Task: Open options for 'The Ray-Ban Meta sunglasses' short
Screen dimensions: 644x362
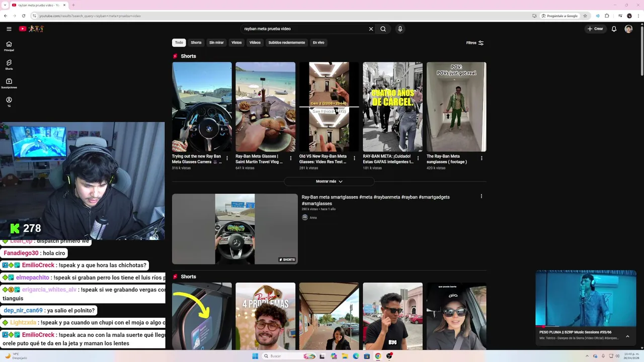Action: pos(481,158)
